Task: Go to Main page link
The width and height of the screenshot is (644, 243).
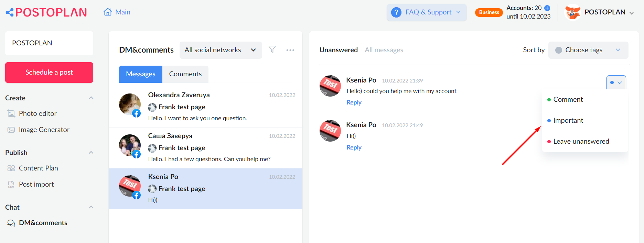Action: [123, 12]
